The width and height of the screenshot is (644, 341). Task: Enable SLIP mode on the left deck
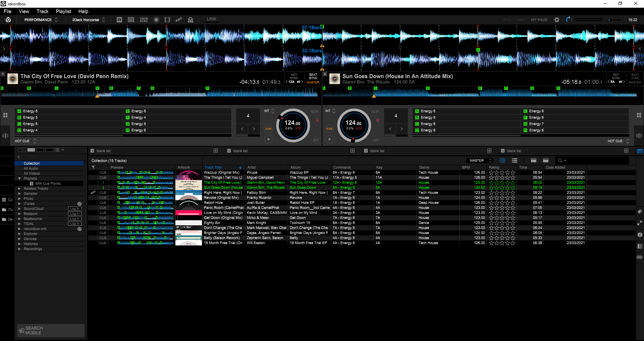(314, 112)
